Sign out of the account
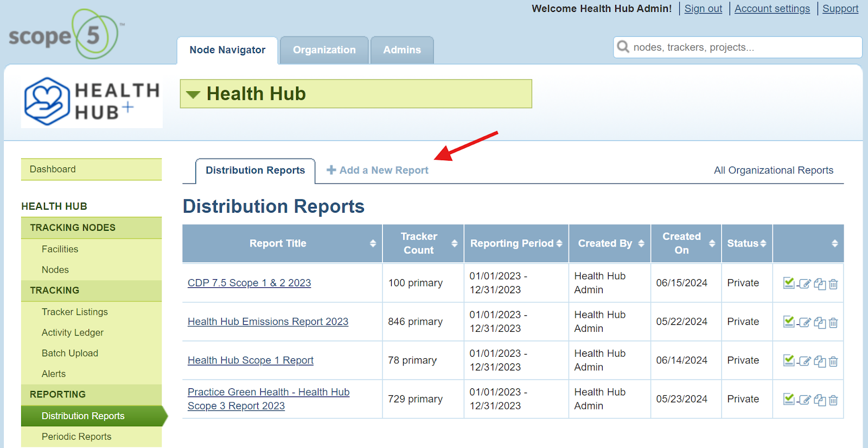This screenshot has height=448, width=868. pyautogui.click(x=703, y=9)
